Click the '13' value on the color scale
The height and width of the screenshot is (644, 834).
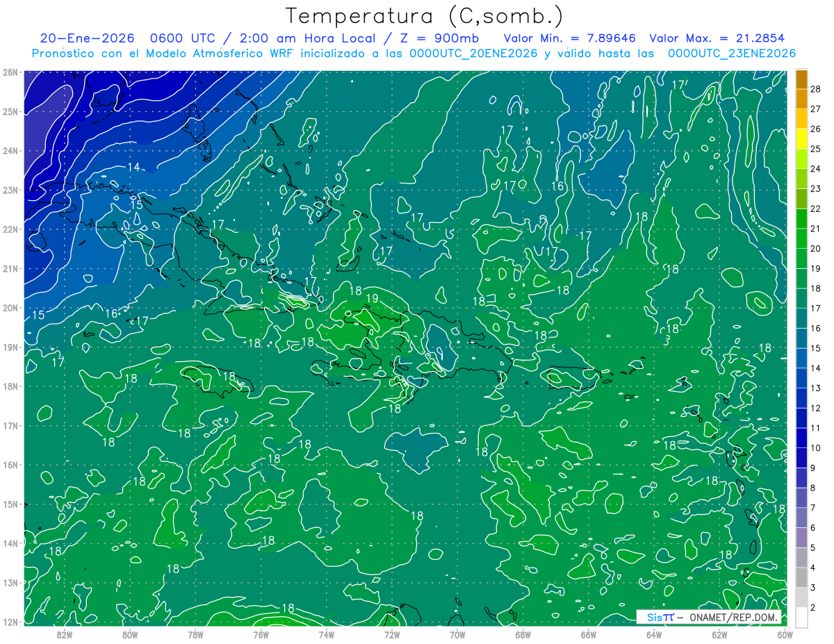coord(816,388)
